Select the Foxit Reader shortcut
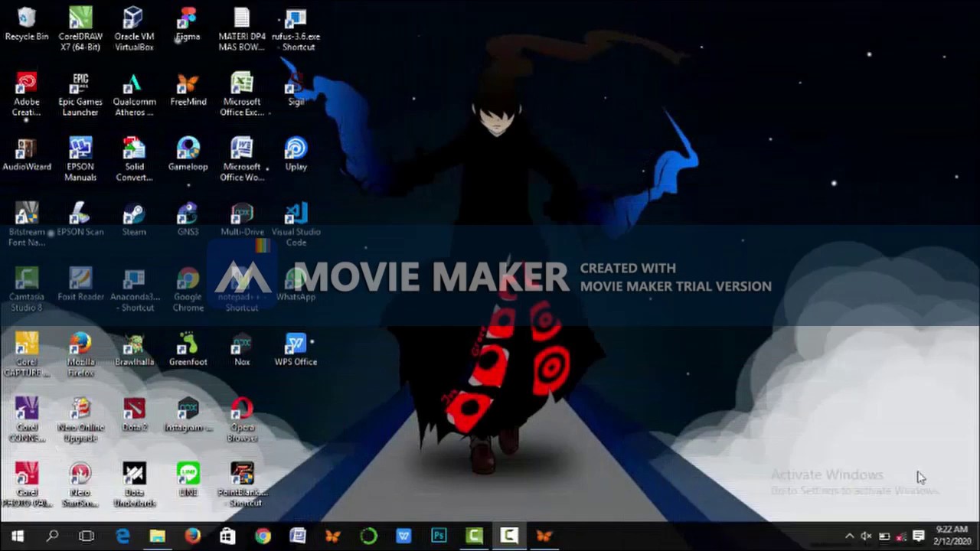The width and height of the screenshot is (980, 551). coord(80,285)
